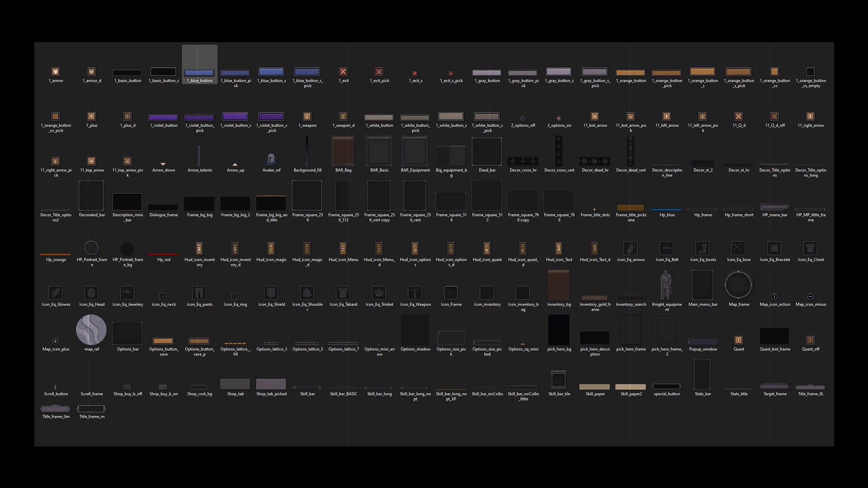
Task: Select the Hud_icon_quest asset
Action: (487, 249)
